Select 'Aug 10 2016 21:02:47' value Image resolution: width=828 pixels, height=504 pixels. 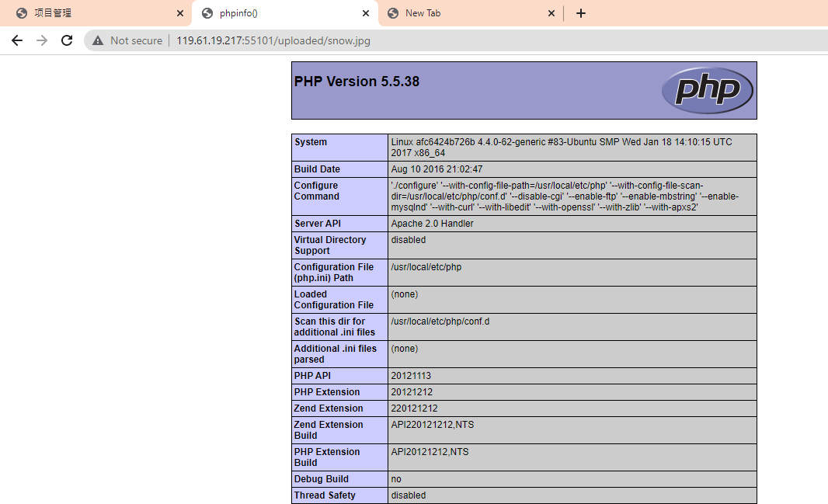(x=437, y=169)
